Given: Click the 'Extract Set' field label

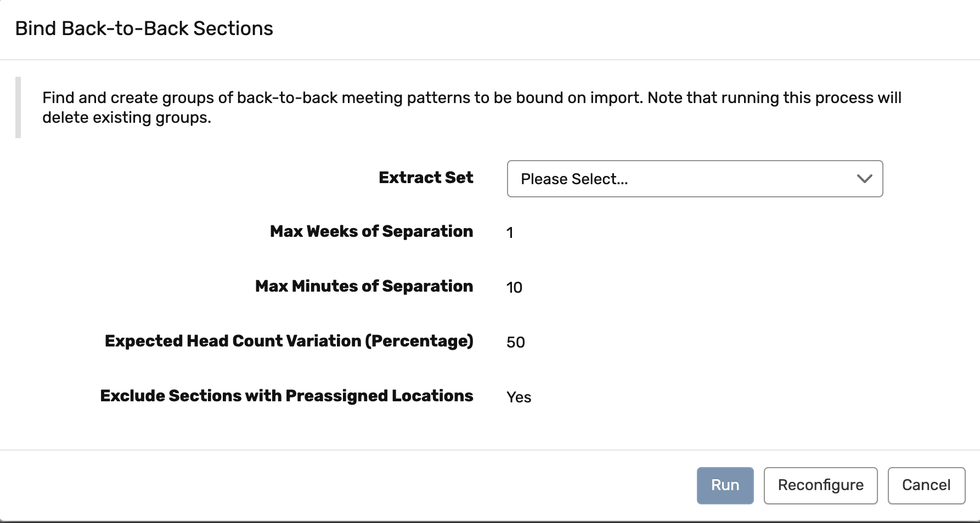Looking at the screenshot, I should 426,178.
